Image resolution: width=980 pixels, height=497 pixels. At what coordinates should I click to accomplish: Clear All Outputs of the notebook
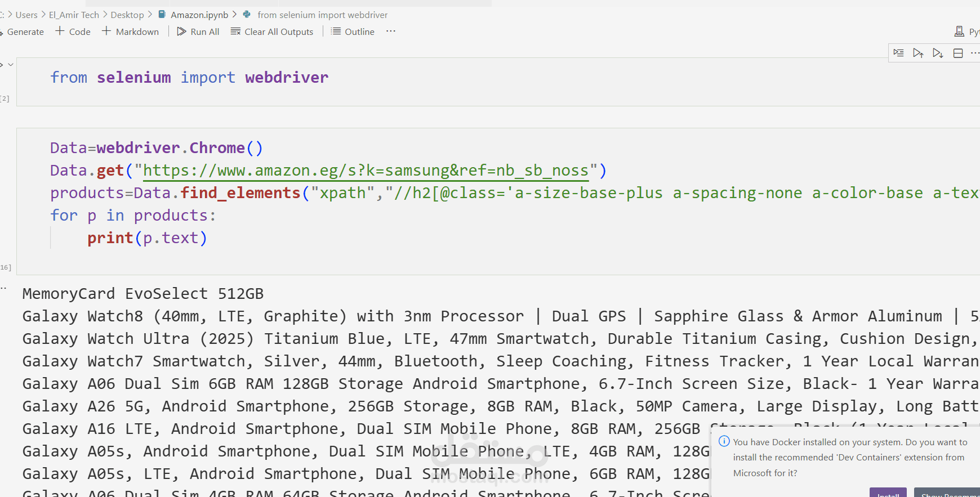pos(272,32)
